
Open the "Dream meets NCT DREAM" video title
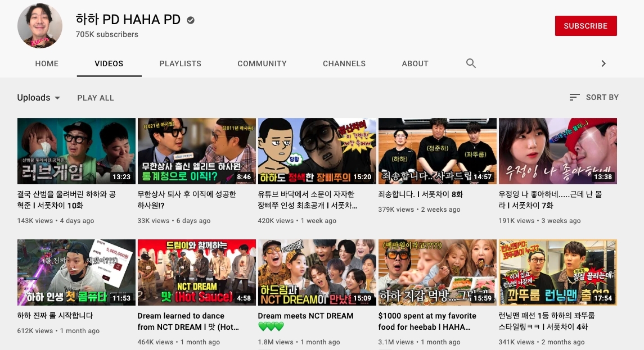(x=305, y=316)
